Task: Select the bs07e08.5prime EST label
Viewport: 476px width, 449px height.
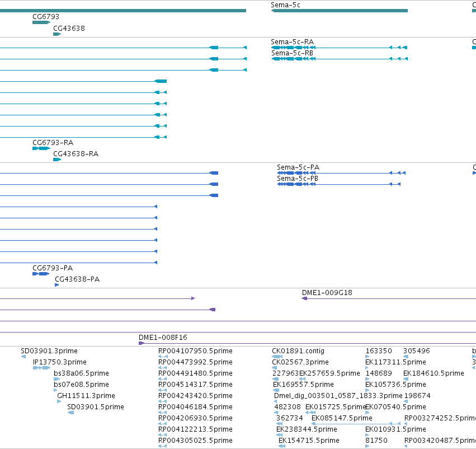Action: click(x=81, y=384)
